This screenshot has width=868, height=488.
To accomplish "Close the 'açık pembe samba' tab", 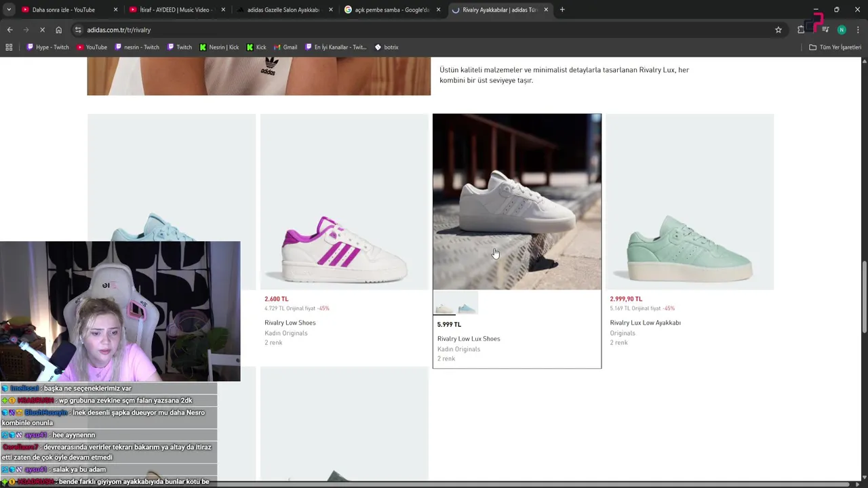I will (x=438, y=9).
